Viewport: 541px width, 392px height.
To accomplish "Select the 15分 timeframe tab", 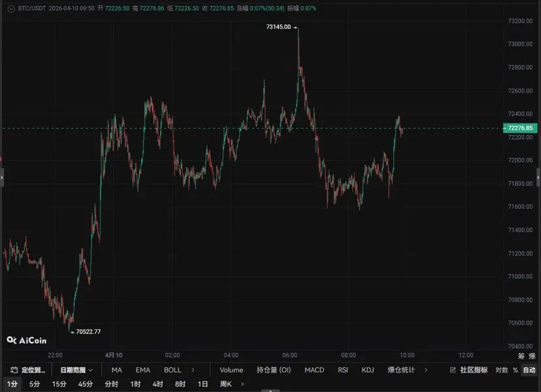I will pyautogui.click(x=59, y=384).
